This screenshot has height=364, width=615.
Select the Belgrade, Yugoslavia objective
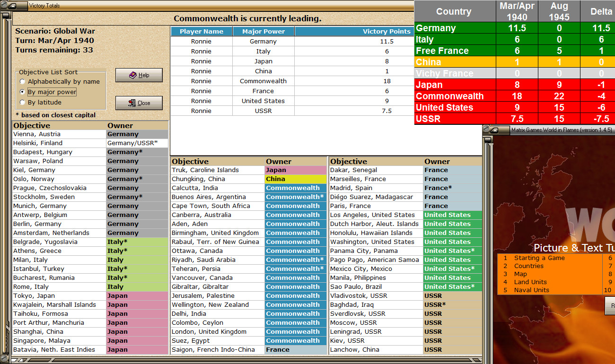(59, 242)
